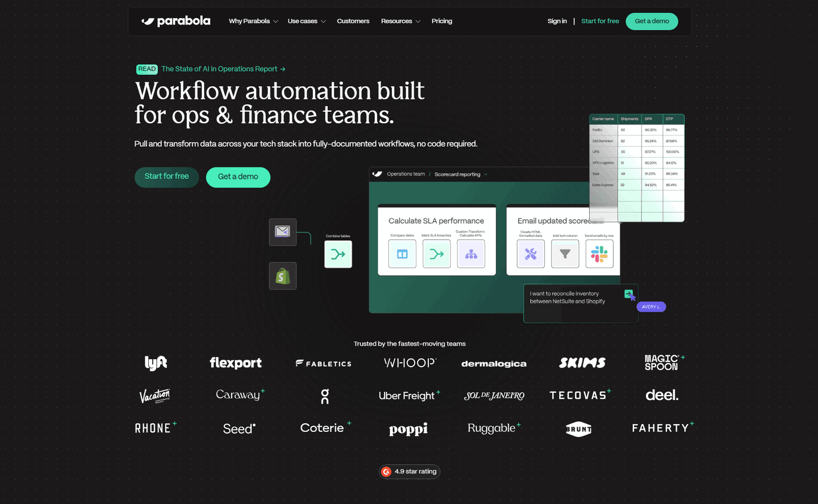Click the deel logo
This screenshot has width=818, height=504.
click(662, 395)
